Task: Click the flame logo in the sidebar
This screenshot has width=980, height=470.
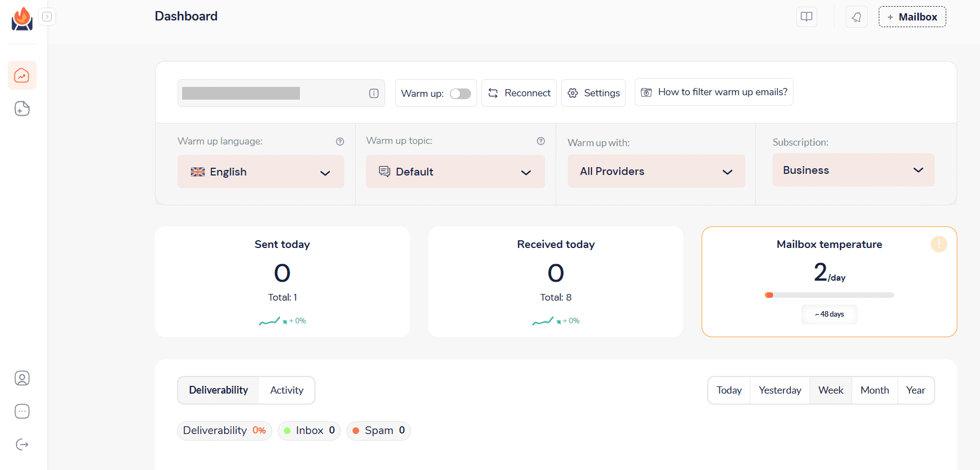Action: pyautogui.click(x=22, y=19)
